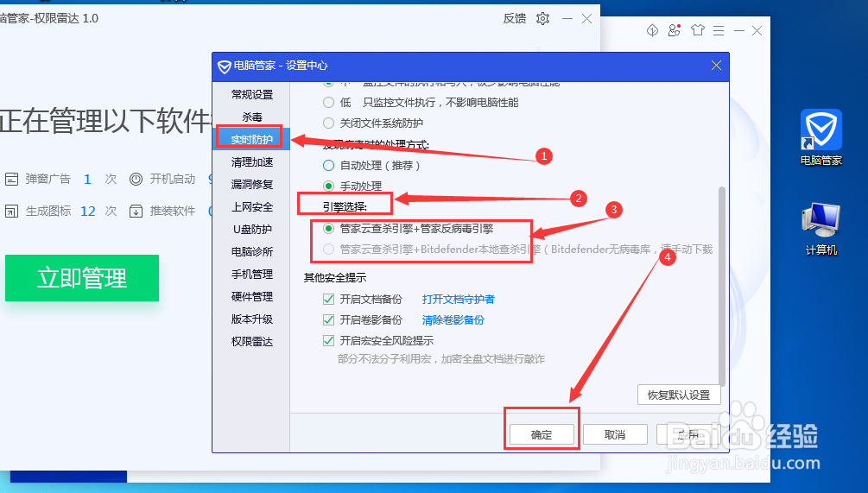Select the 低 monitoring level radio button
Image resolution: width=868 pixels, height=493 pixels.
328,103
